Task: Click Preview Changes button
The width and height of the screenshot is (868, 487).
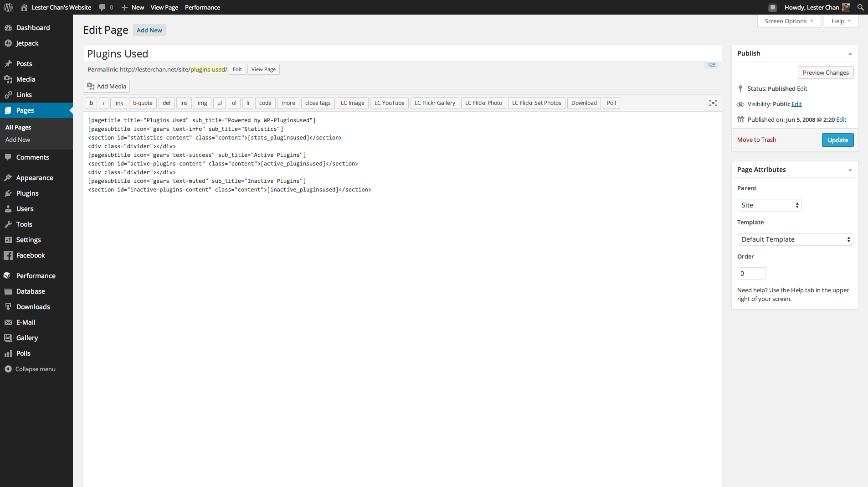Action: [826, 73]
